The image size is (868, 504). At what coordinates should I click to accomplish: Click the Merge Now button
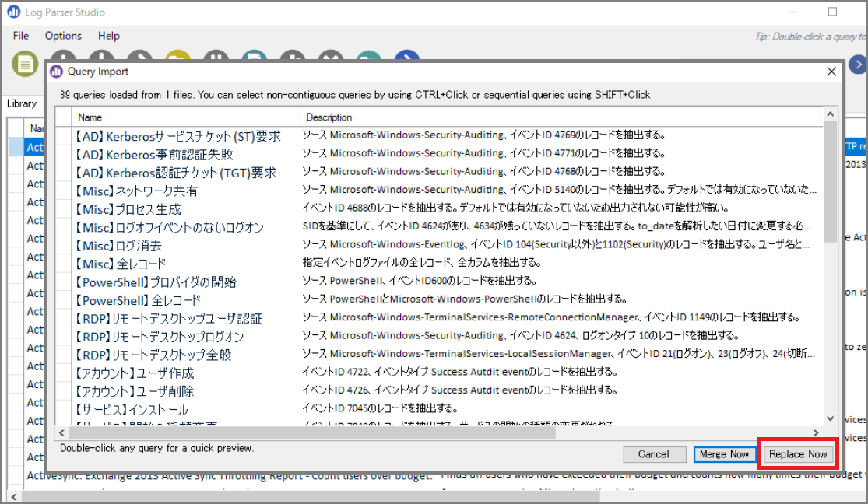tap(724, 454)
